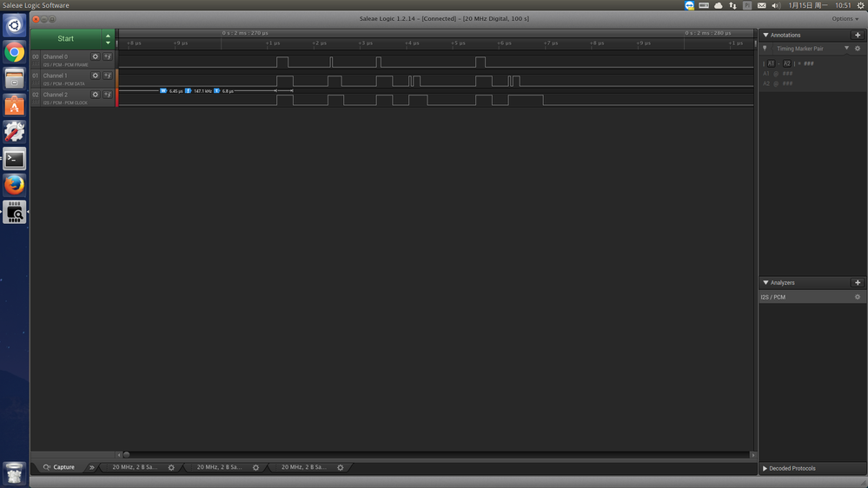Click the frequency 147.1 kHz measurement
868x488 pixels.
coord(199,90)
